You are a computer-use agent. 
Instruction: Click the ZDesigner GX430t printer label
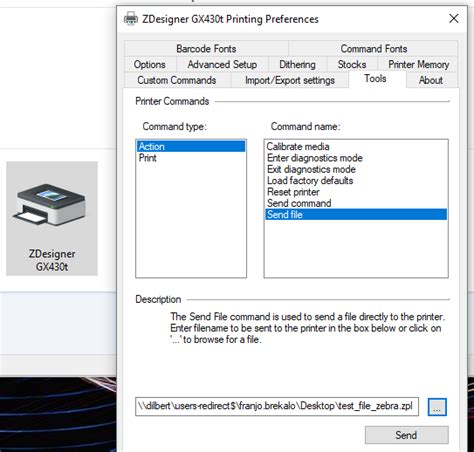pyautogui.click(x=52, y=260)
